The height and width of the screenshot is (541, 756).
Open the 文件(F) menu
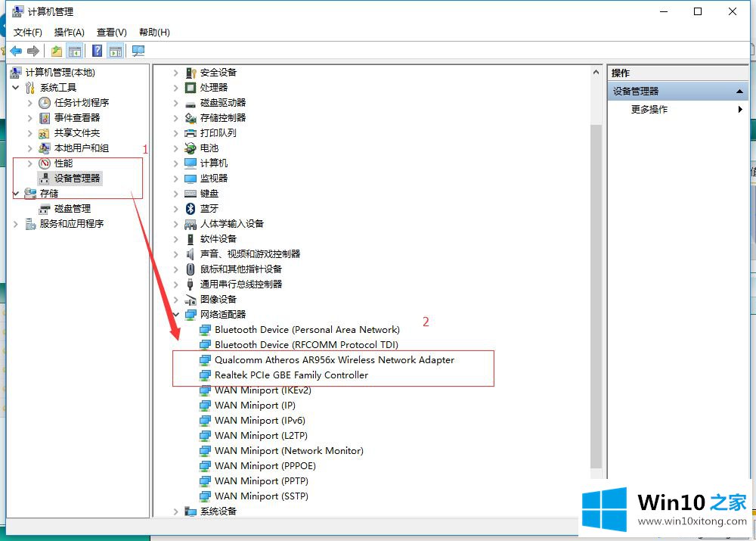coord(27,33)
